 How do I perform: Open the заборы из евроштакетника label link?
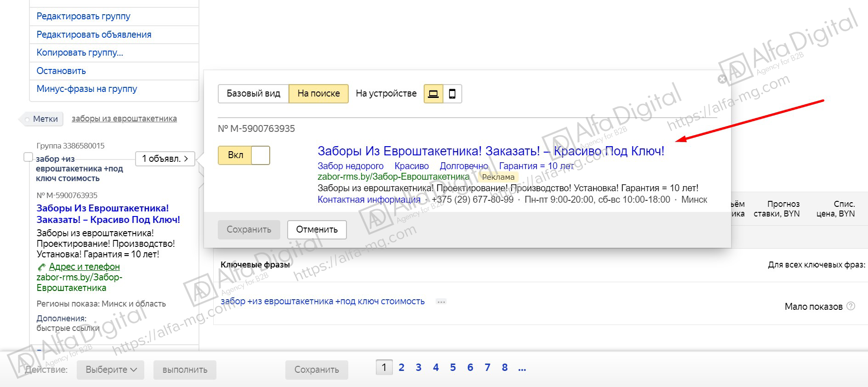124,119
